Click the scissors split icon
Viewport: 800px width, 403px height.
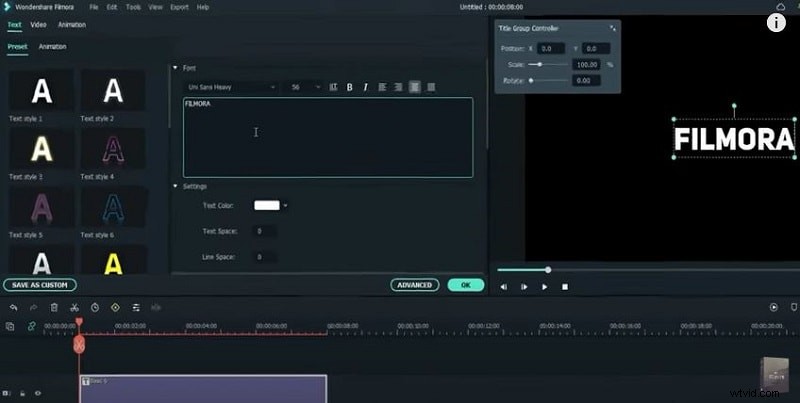click(x=74, y=308)
